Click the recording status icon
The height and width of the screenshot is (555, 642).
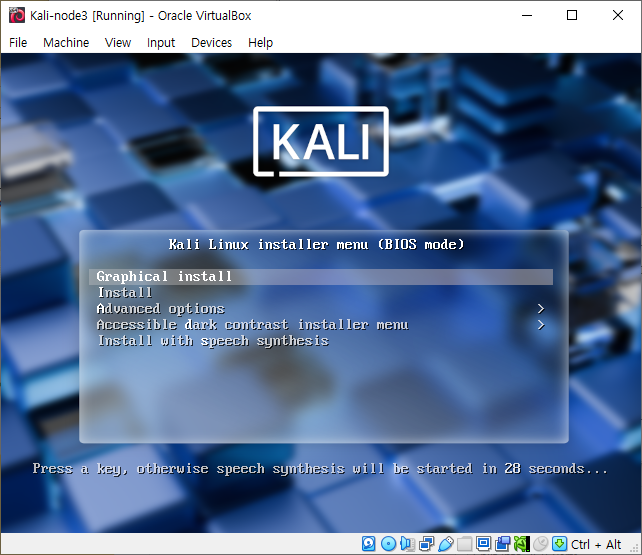click(x=502, y=544)
